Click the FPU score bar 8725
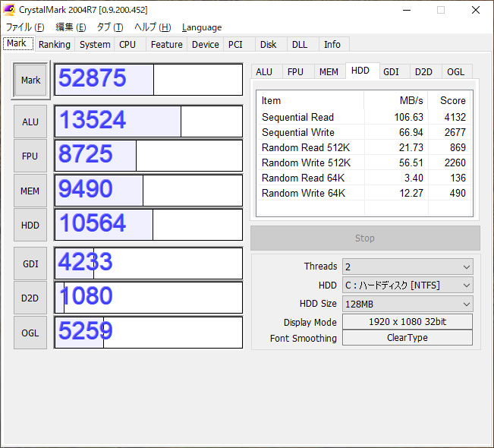 (x=149, y=156)
